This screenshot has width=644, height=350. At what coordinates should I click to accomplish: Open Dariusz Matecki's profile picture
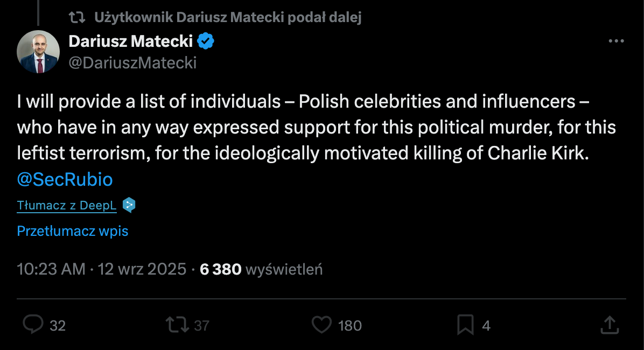point(38,52)
